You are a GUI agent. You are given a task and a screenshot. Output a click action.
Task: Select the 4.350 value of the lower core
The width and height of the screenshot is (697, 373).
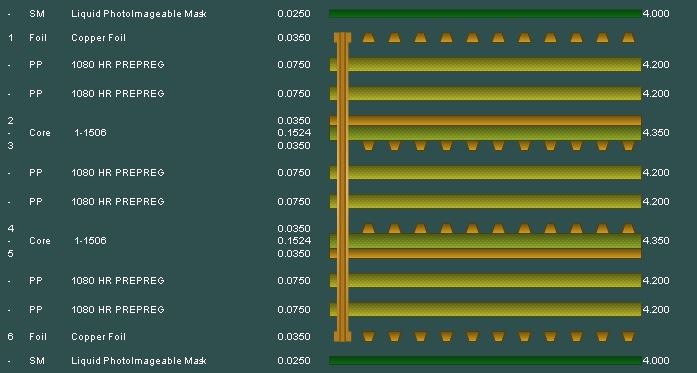[656, 241]
